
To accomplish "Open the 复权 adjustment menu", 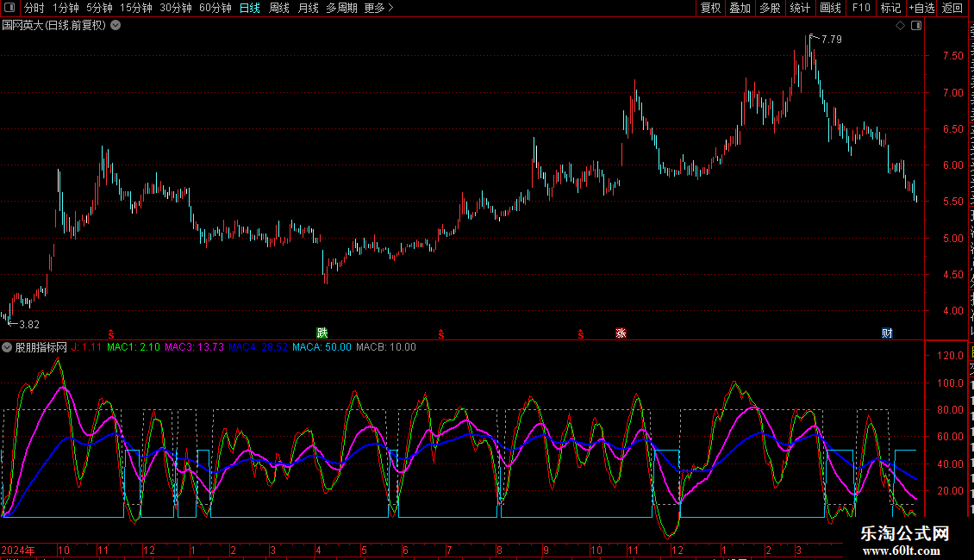I will [710, 8].
